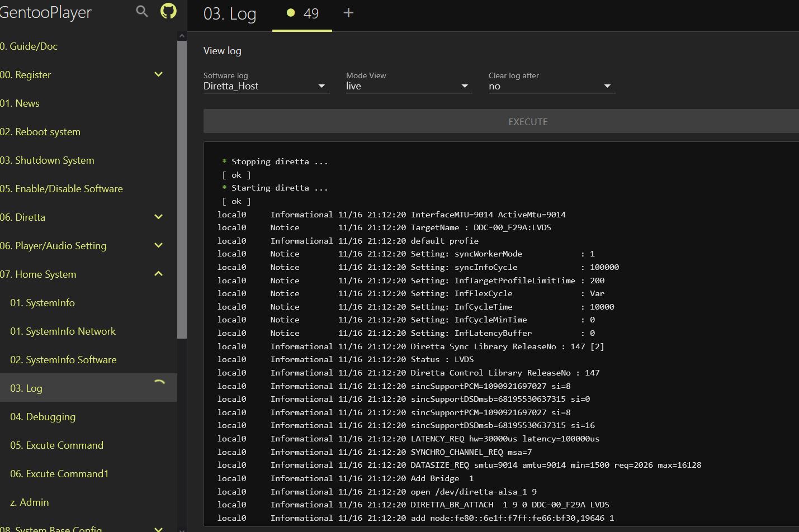Screen dimensions: 799x532
Task: Click the EXECUTE button
Action: click(501, 122)
